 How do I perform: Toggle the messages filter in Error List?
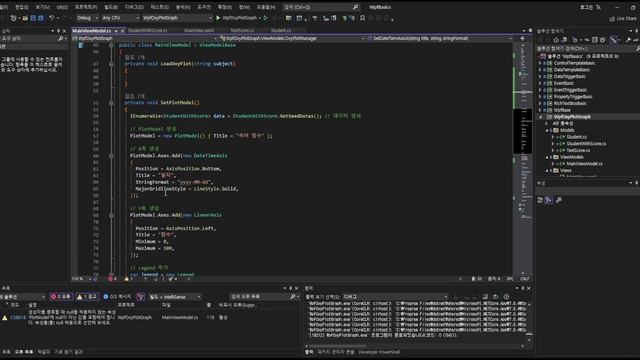pos(117,297)
